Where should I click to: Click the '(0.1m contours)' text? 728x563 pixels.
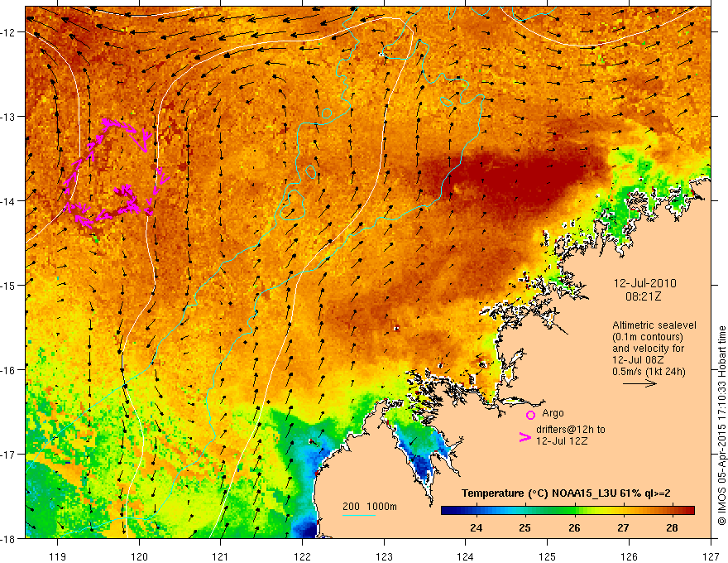point(648,337)
